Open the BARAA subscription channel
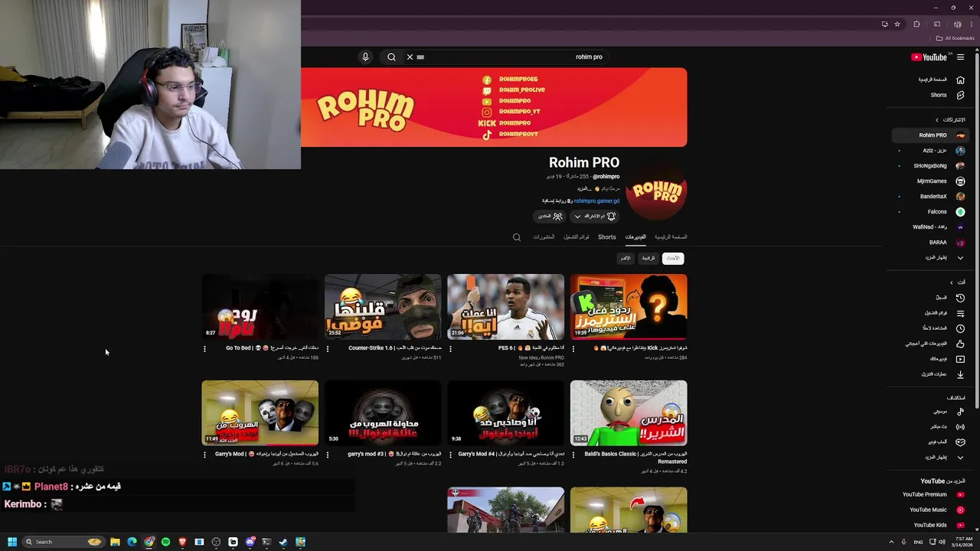980x551 pixels. 931,242
